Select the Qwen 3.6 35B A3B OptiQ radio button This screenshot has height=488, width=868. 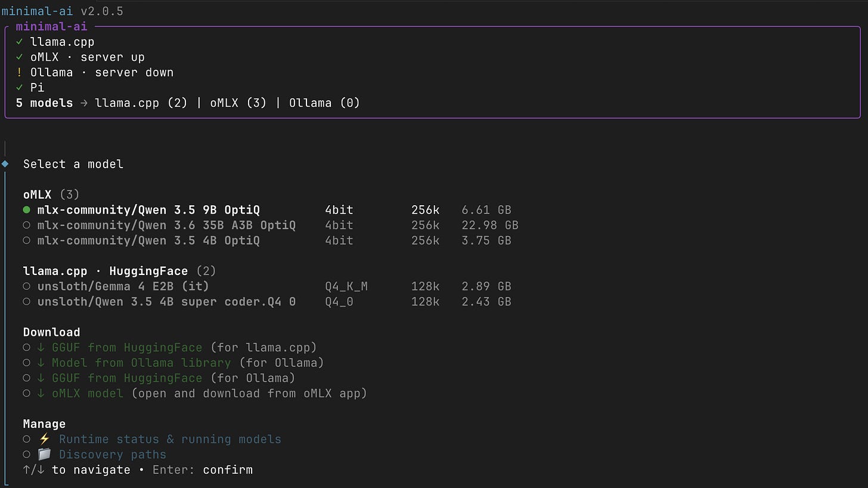click(x=27, y=225)
